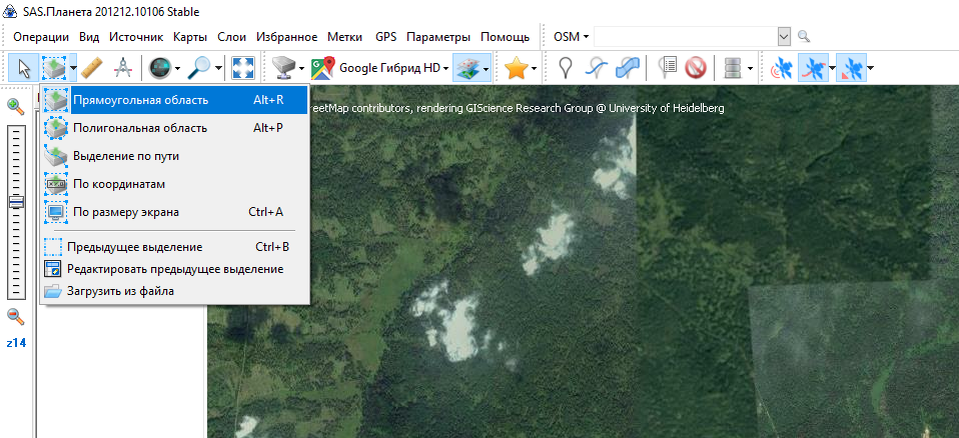Choose По координатам selection option
Viewport: 959px width, 438px height.
click(175, 184)
